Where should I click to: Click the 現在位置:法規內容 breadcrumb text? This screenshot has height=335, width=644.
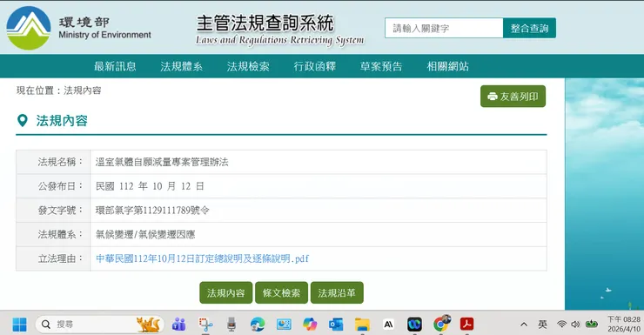(58, 90)
